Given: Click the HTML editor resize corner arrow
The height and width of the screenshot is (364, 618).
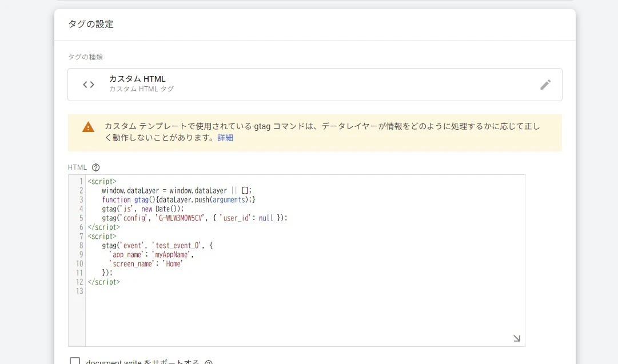Looking at the screenshot, I should (517, 338).
